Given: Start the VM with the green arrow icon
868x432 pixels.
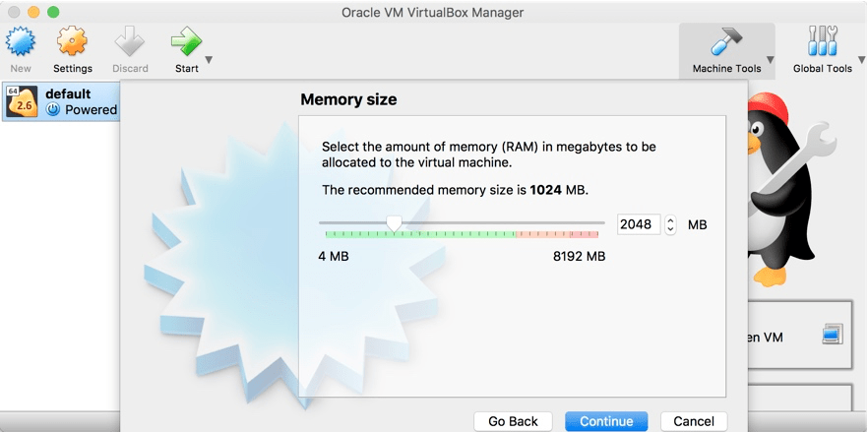Looking at the screenshot, I should (186, 41).
